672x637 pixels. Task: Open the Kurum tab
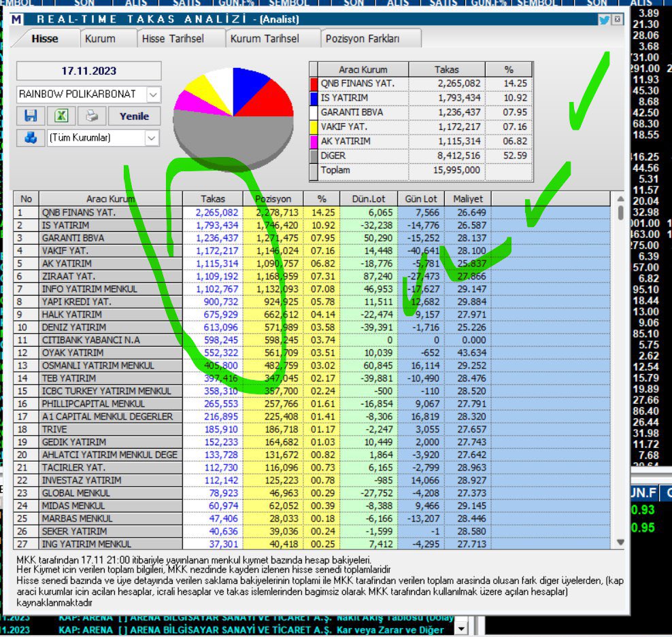click(100, 39)
